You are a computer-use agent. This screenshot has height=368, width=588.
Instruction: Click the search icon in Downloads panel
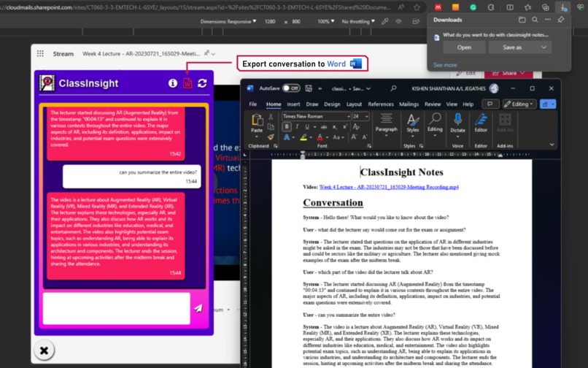535,20
